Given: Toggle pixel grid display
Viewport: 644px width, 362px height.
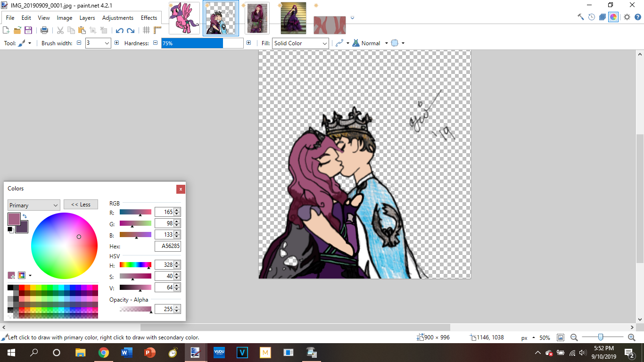Looking at the screenshot, I should tap(147, 30).
